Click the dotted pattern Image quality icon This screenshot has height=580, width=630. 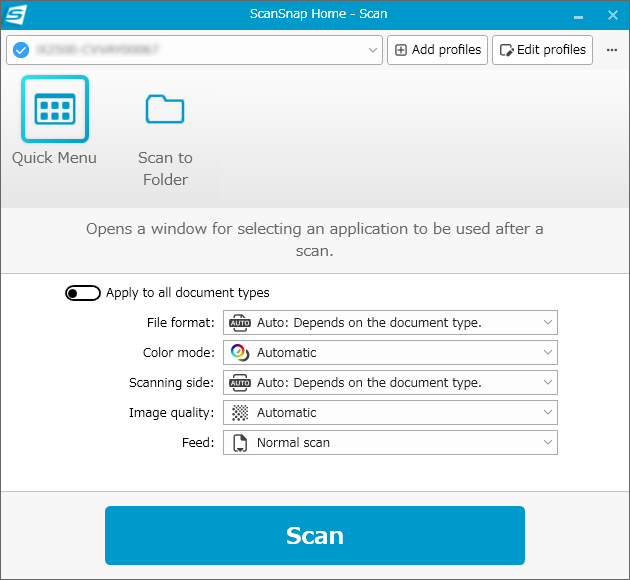[x=240, y=413]
